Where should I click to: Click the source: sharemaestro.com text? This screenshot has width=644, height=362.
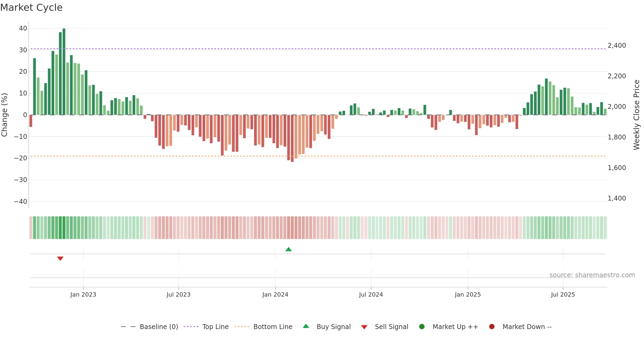coord(592,275)
